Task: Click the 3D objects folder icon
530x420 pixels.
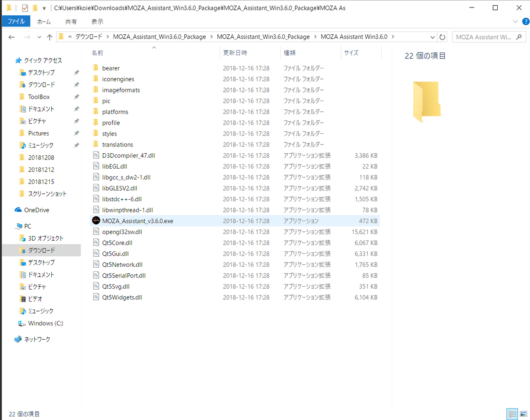Action: coord(23,238)
